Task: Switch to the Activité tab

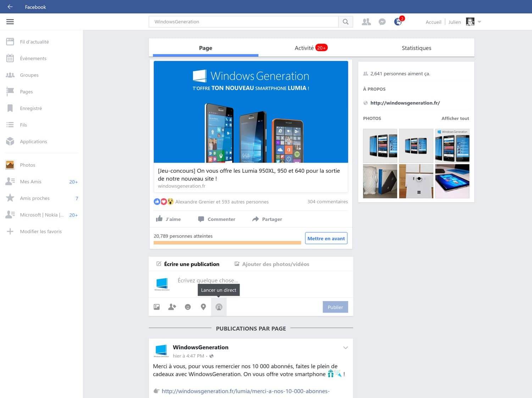Action: click(311, 48)
